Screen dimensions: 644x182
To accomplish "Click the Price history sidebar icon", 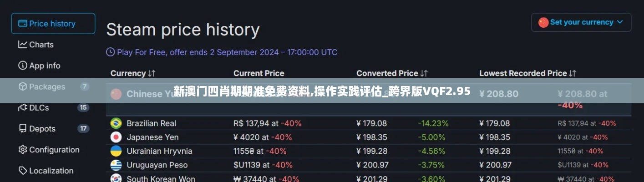I will click(23, 24).
